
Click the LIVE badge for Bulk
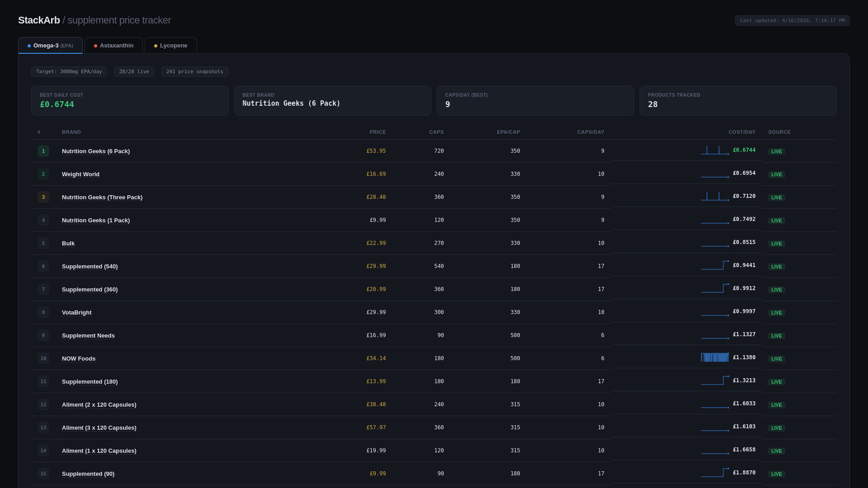coord(776,244)
